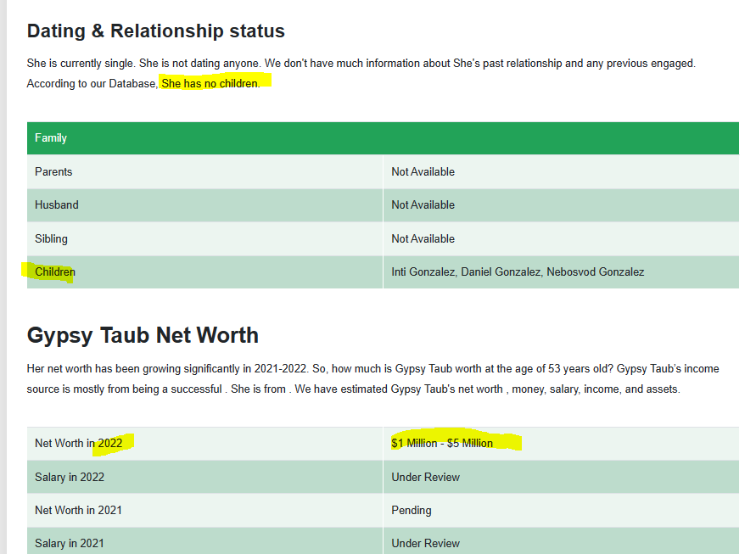Screen dimensions: 756x554
Task: Select the 'She has no children' highlighted text
Action: [210, 83]
